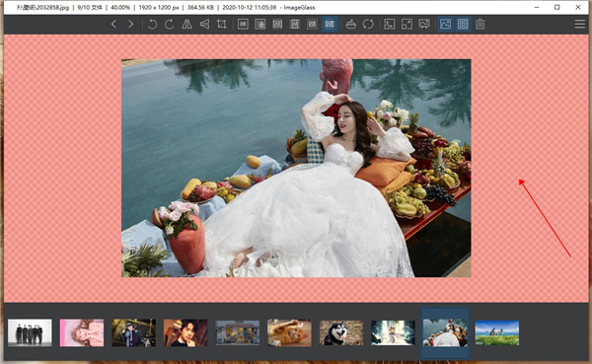Screen dimensions: 592x364
Task: Flip image vertically
Action: click(x=204, y=24)
